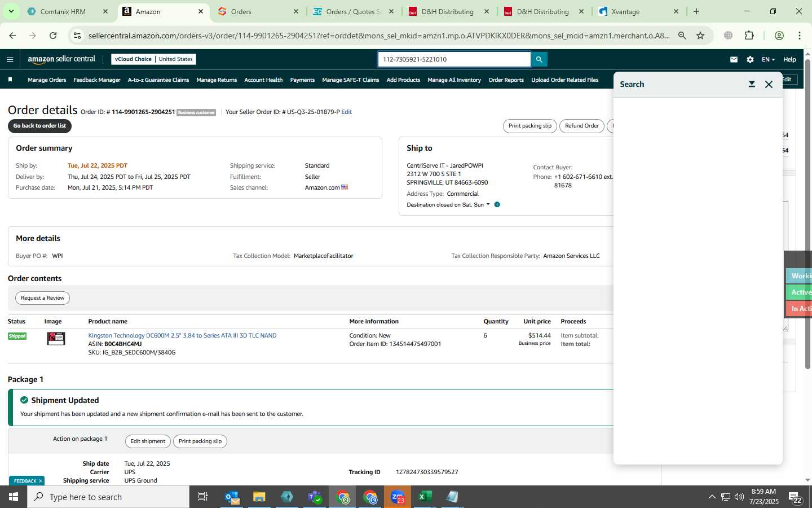The height and width of the screenshot is (508, 812).
Task: Bookmark this page with the star icon
Action: [x=700, y=36]
